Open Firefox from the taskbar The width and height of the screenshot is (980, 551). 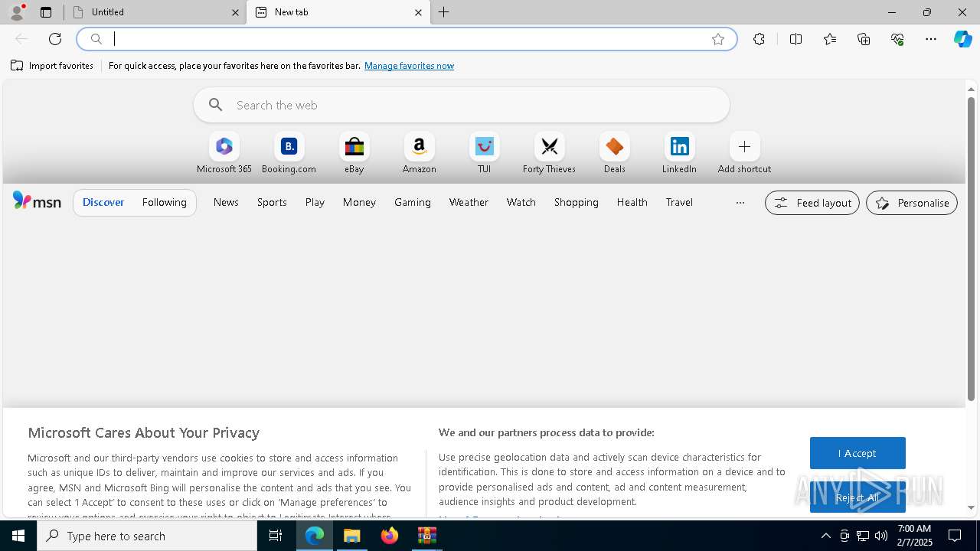[x=390, y=536]
